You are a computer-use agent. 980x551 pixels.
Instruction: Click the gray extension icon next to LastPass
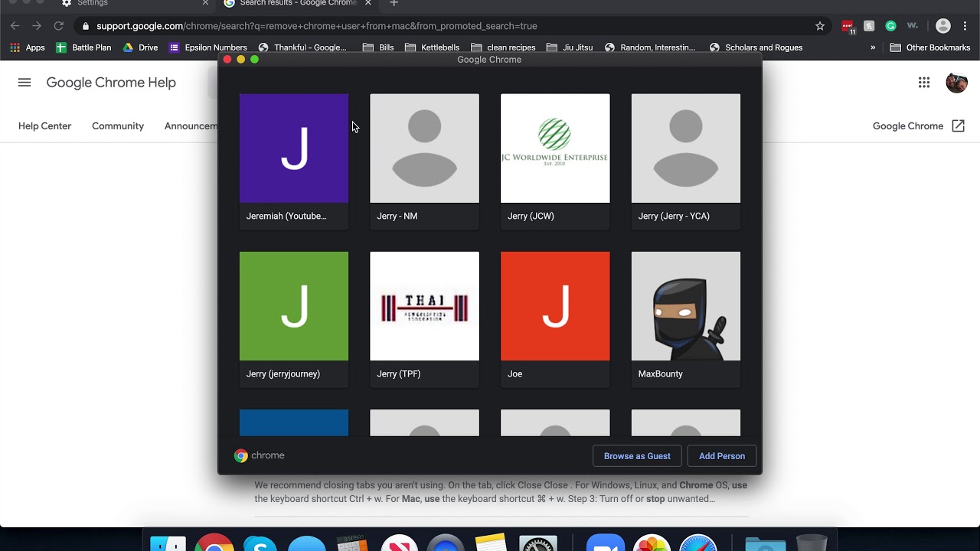click(869, 26)
